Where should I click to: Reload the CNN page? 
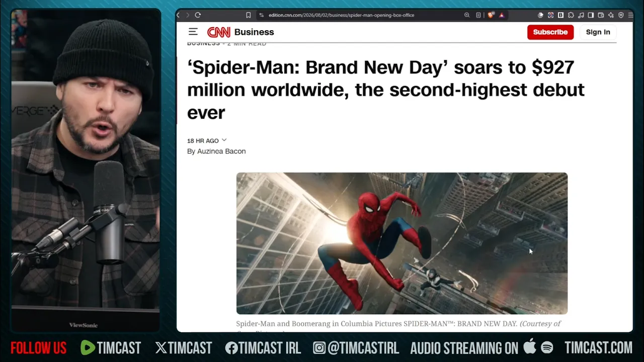point(198,15)
